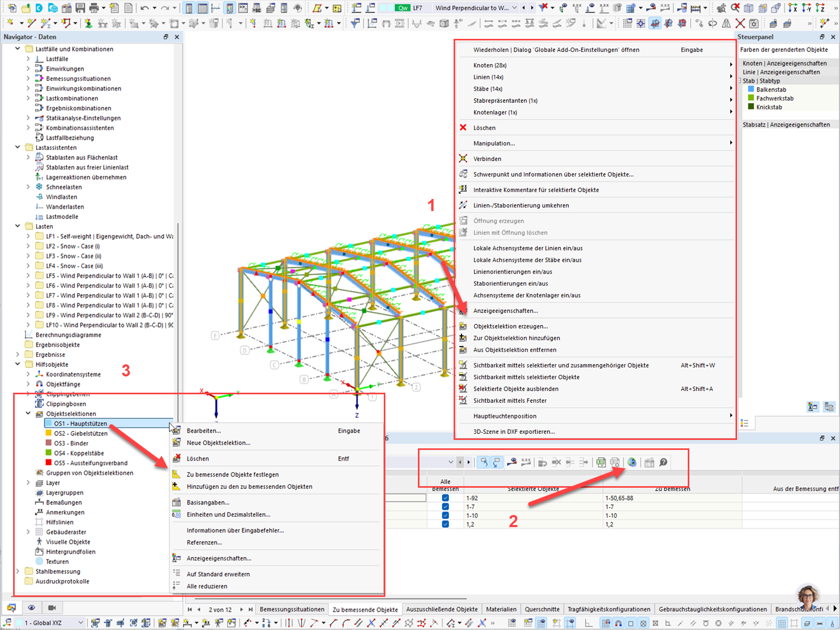The width and height of the screenshot is (840, 630).
Task: Click the help question mark icon in table toolbar
Action: click(663, 463)
